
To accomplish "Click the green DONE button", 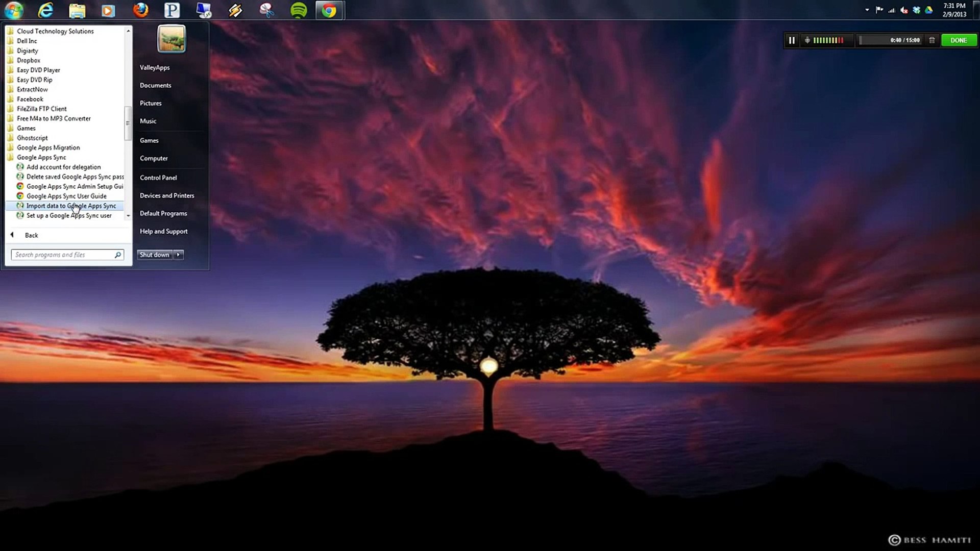I will point(959,40).
